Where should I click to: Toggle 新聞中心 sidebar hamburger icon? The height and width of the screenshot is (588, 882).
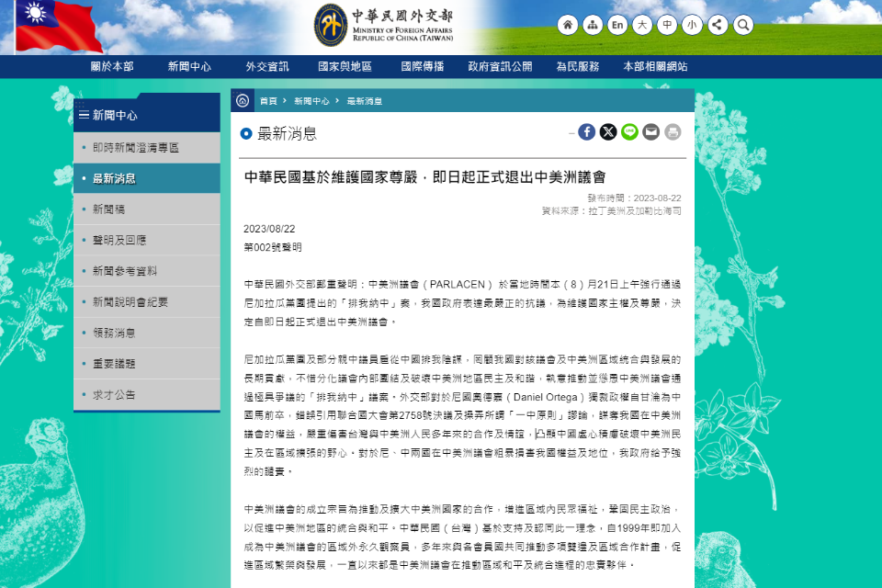84,115
